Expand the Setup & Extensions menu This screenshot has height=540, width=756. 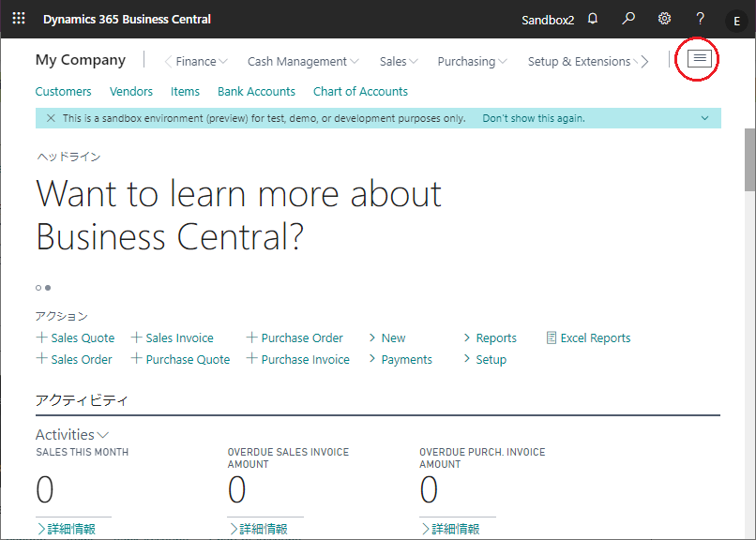(x=582, y=62)
